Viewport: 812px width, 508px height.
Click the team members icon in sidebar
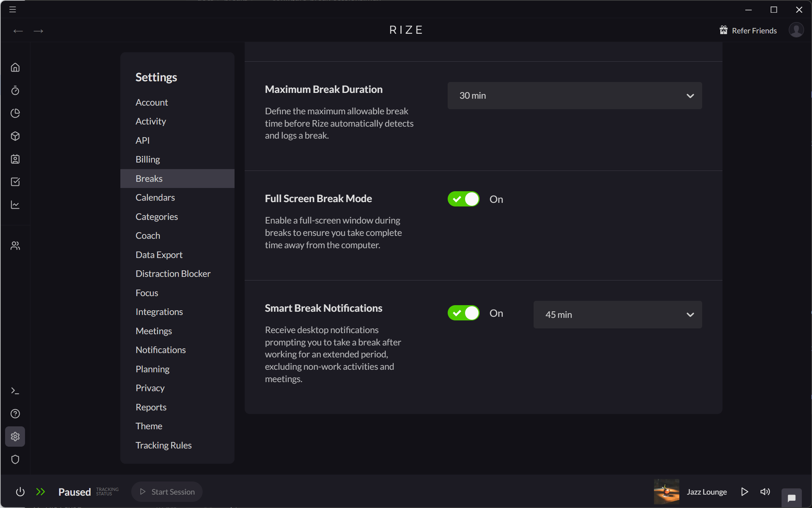[x=15, y=245]
